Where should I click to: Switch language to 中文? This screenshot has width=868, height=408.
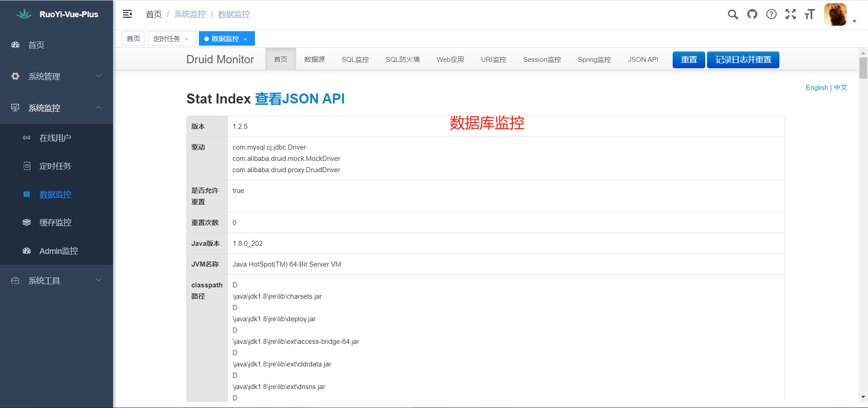(x=840, y=88)
